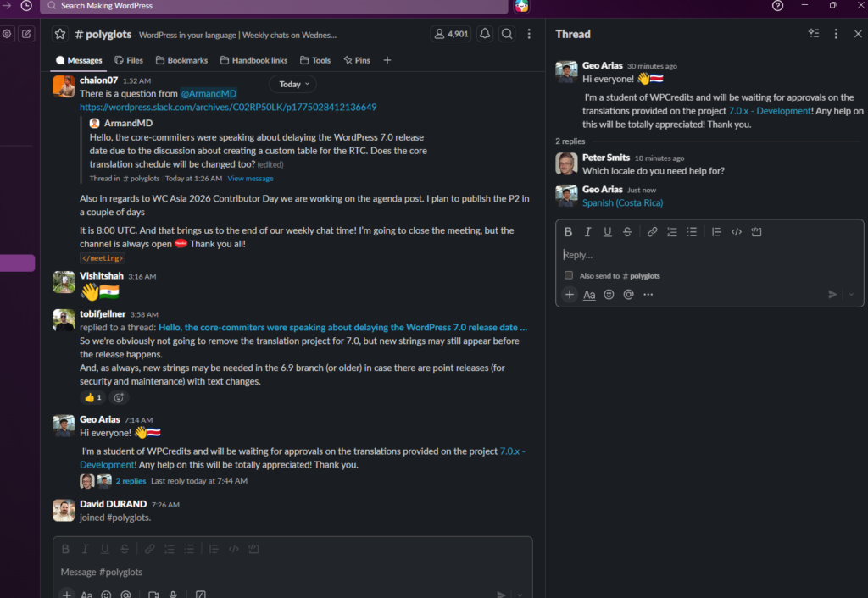Mention someone in thread reply
Screen dimensions: 868x598
[628, 295]
